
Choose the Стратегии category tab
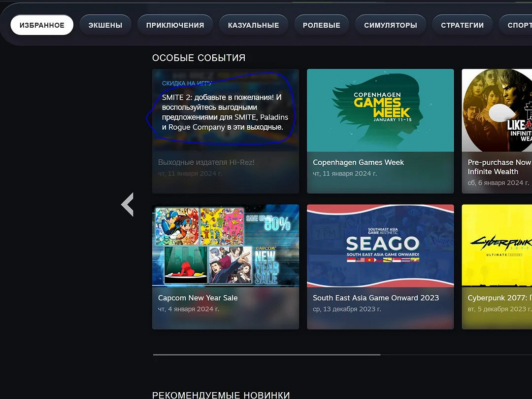tap(462, 25)
